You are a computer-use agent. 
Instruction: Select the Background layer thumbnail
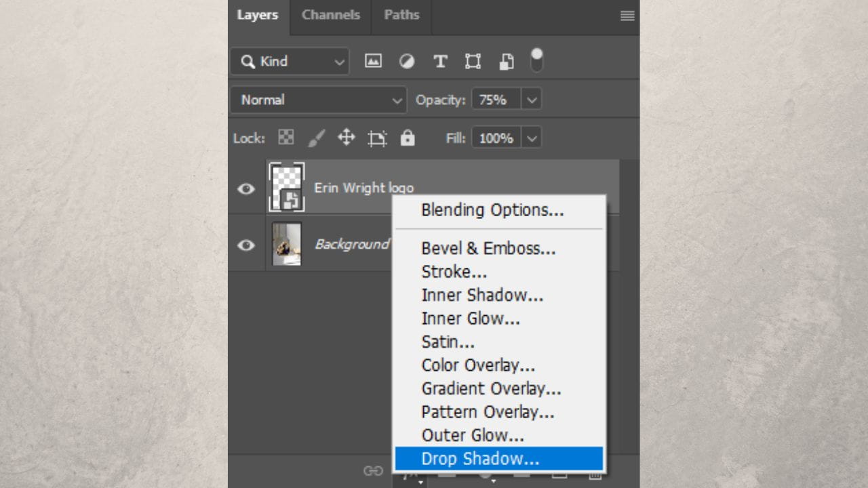[287, 244]
